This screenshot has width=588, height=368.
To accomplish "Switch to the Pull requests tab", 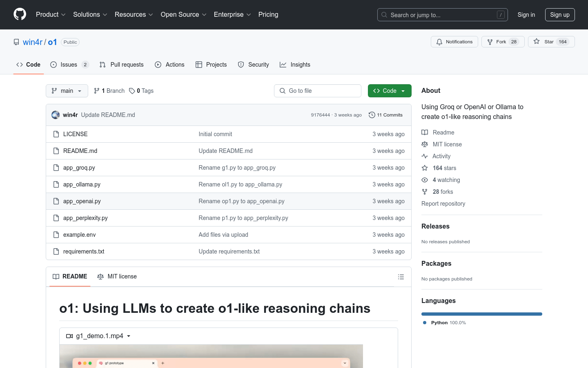I will point(122,65).
